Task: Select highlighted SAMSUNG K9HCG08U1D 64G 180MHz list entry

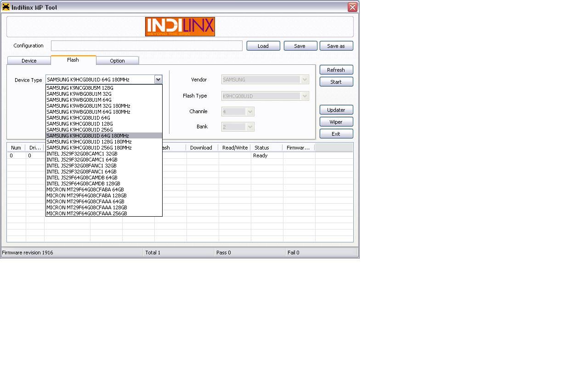Action: coord(104,136)
